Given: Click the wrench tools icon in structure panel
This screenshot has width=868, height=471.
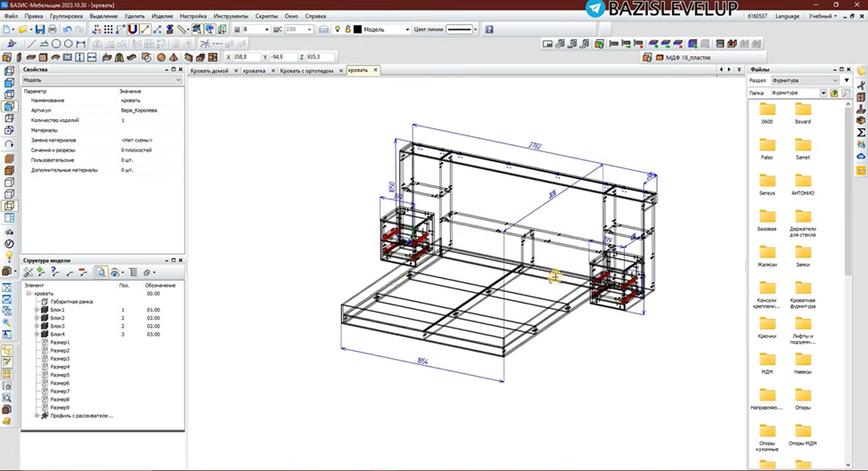Looking at the screenshot, I should tap(28, 272).
